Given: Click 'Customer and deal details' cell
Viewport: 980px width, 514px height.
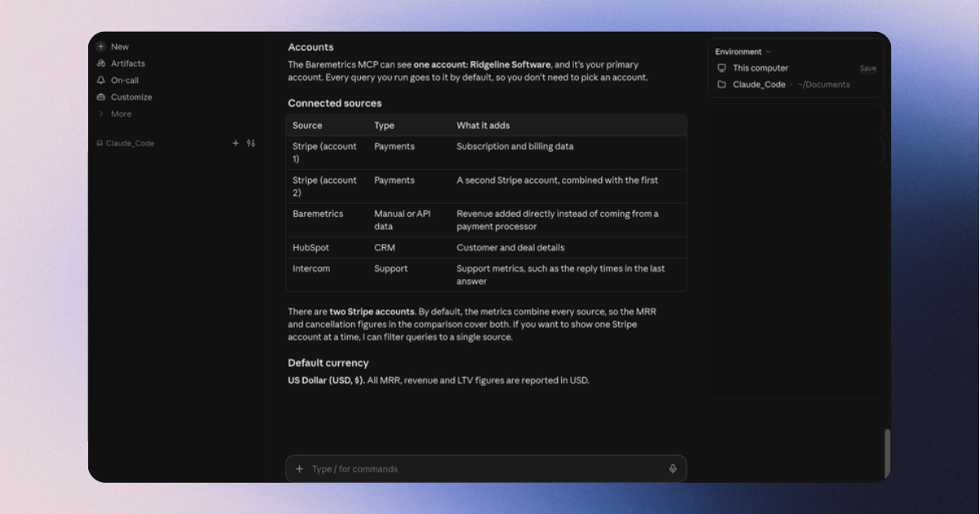Looking at the screenshot, I should click(x=510, y=248).
